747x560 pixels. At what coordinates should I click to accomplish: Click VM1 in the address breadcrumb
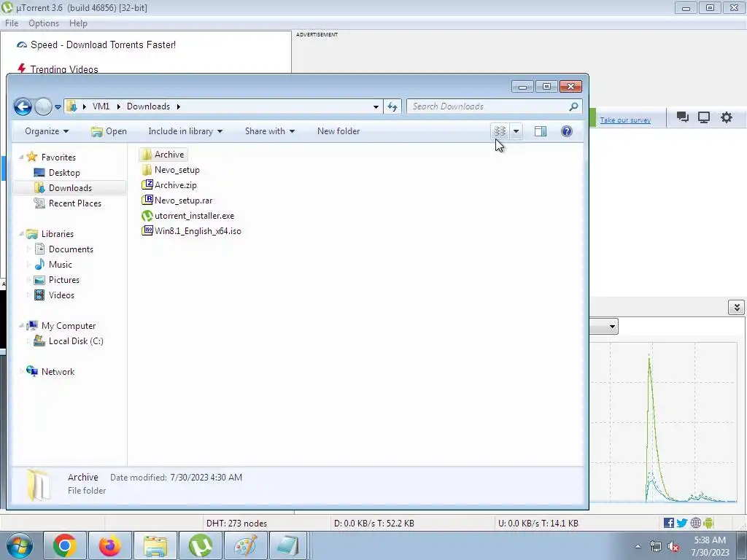101,106
